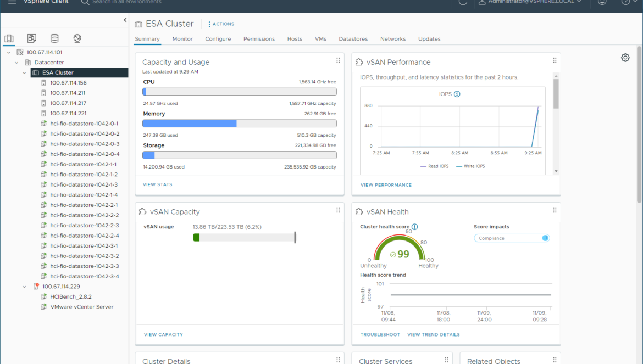Open the Configure tab

point(218,39)
